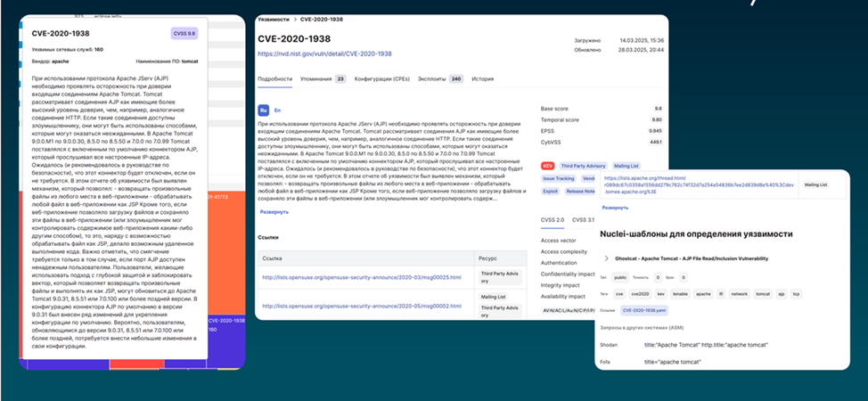Select the orange treemap tile ending 21-41773
Screen dimensions: 868x401
pyautogui.click(x=225, y=252)
